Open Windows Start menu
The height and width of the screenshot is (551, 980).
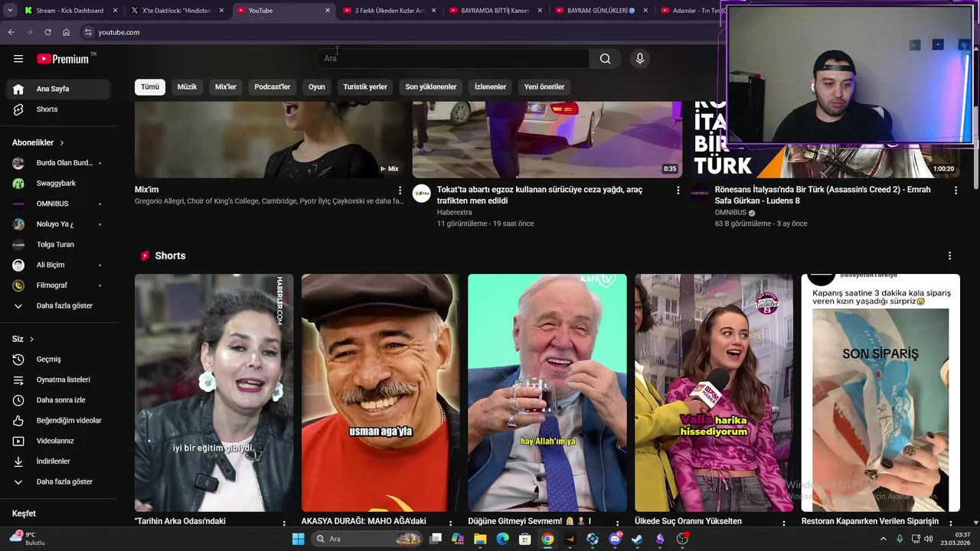pyautogui.click(x=298, y=539)
